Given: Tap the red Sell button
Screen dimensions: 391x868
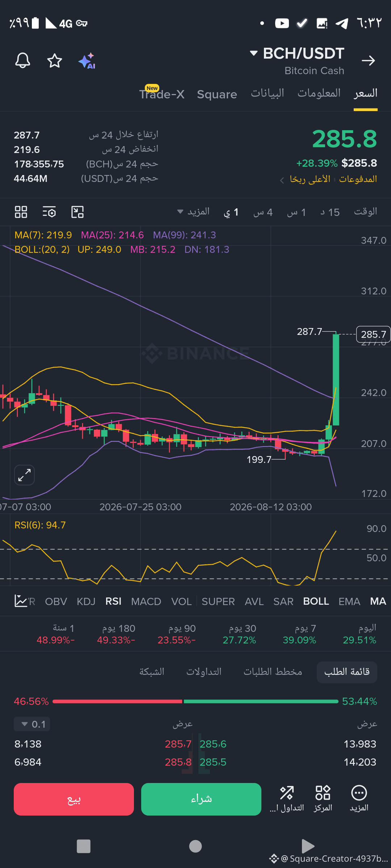Looking at the screenshot, I should point(74,799).
